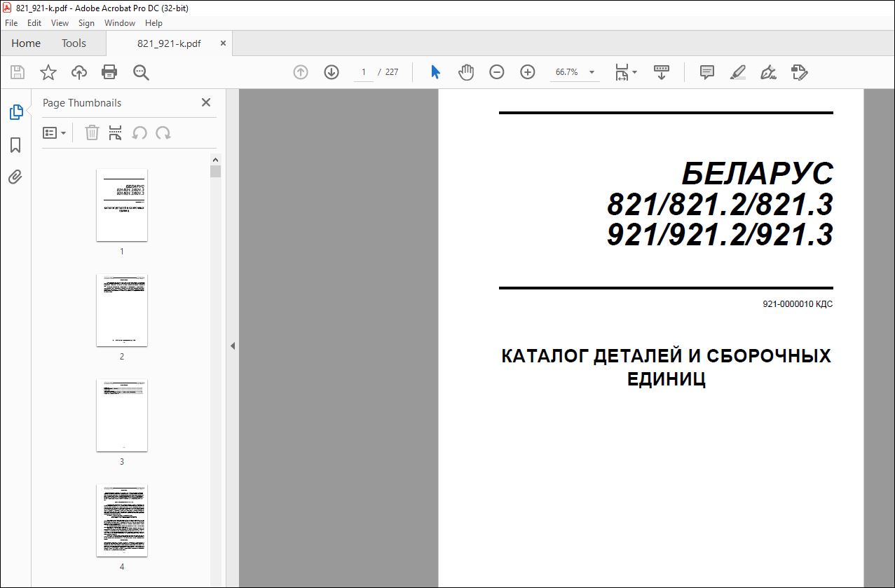Click the upload to cloud icon
This screenshot has height=588, width=895.
[x=79, y=72]
